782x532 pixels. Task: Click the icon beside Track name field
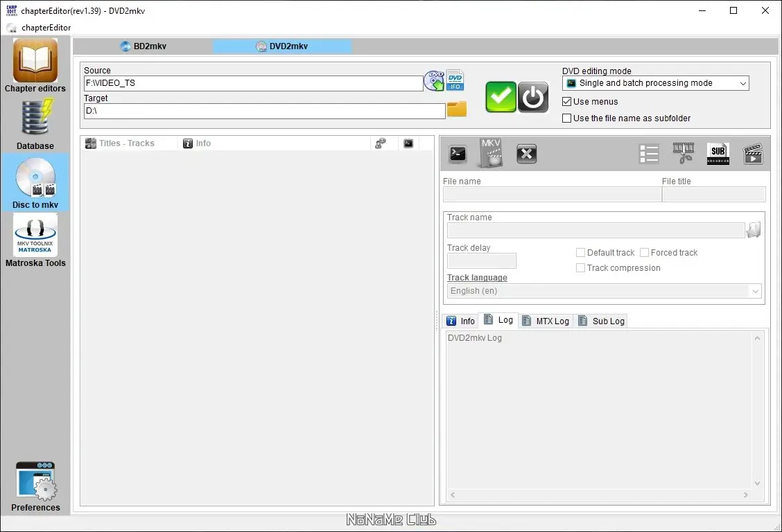tap(753, 230)
